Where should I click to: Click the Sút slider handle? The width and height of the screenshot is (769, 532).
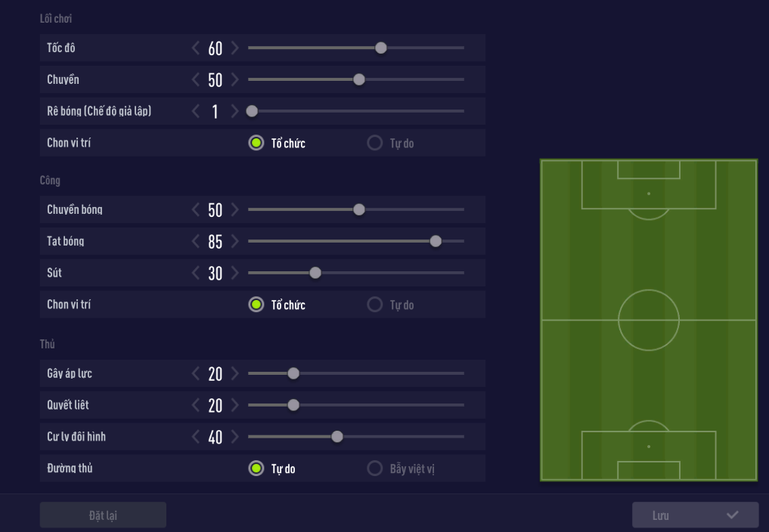coord(315,273)
